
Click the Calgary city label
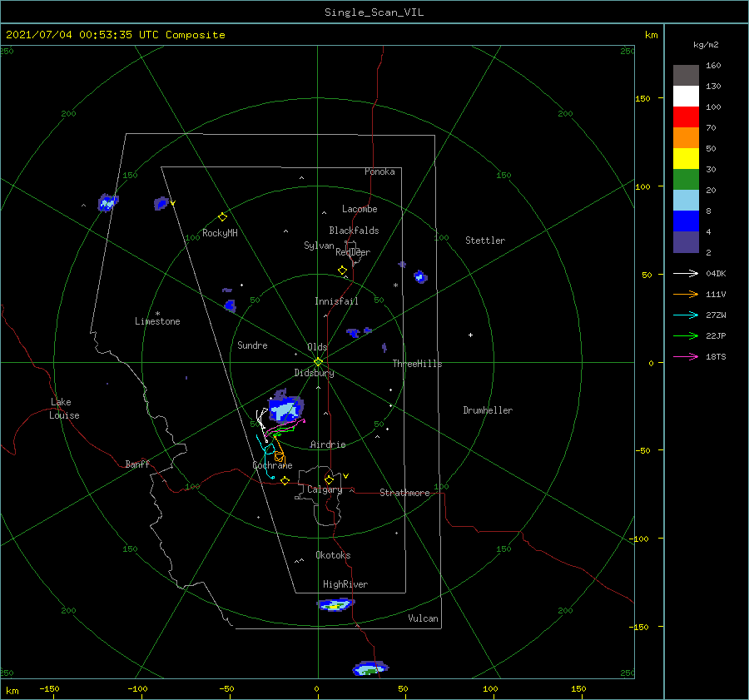[x=325, y=489]
